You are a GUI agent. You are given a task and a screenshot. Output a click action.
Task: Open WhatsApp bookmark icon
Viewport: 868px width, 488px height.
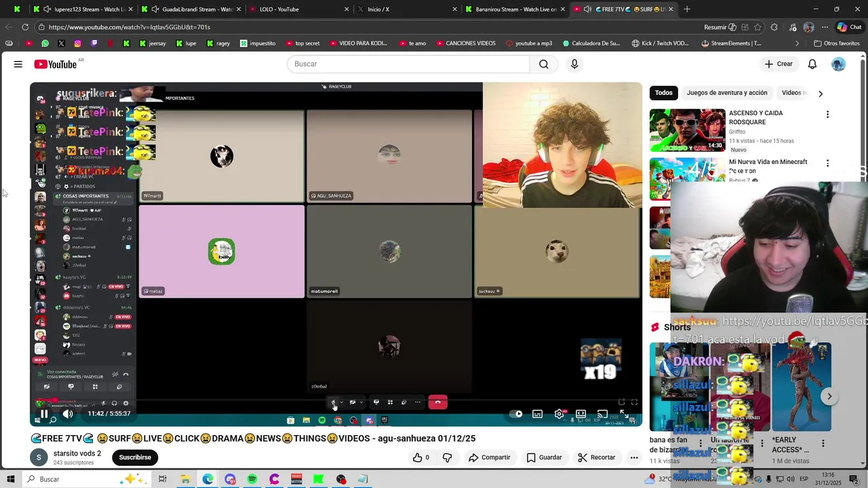(x=45, y=43)
